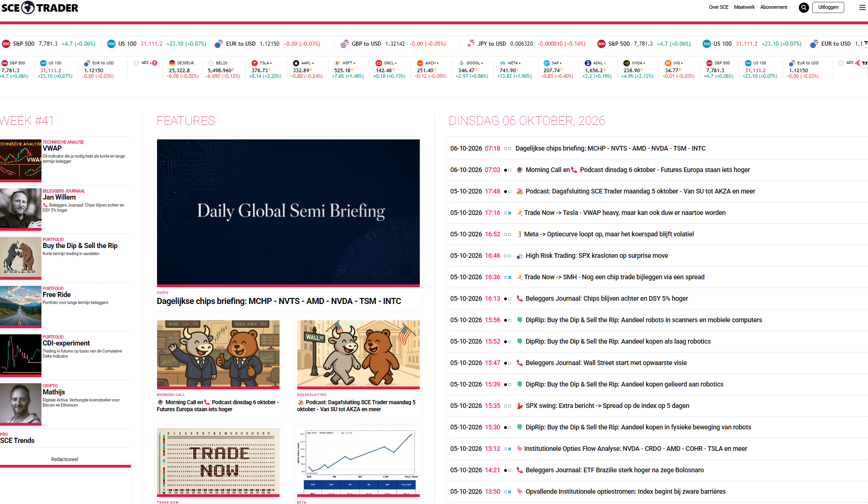The height and width of the screenshot is (504, 868).
Task: Click the ORCL ticker logo
Action: point(379,63)
